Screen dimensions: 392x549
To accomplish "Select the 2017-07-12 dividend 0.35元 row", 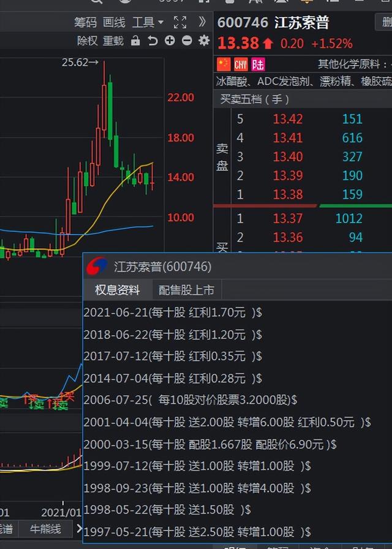I will 173,356.
